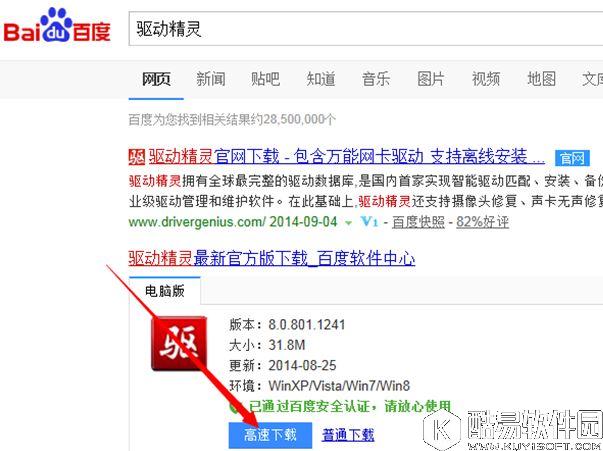603x451 pixels.
Task: Click environment text WinXP/Vista/Win7/Win8
Action: 339,386
